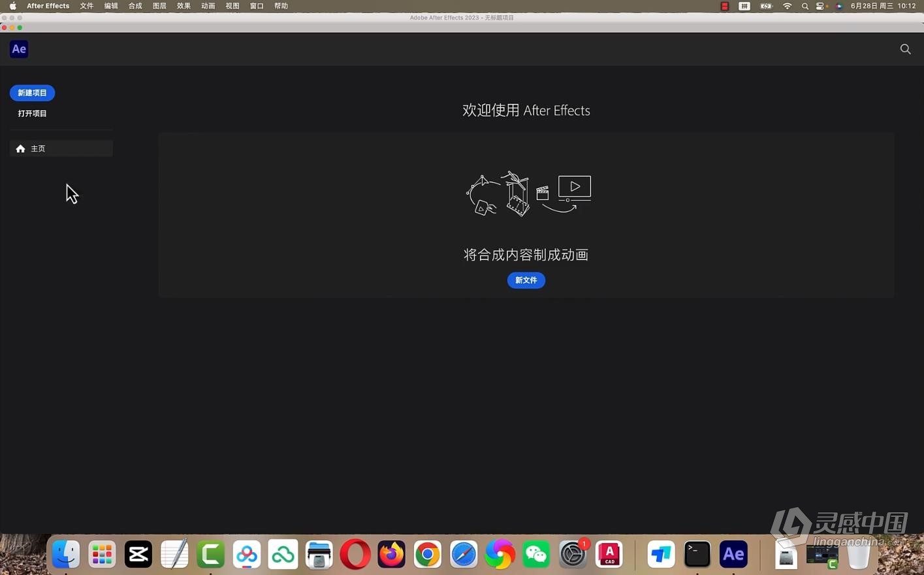Click the 拼 input method icon

pos(744,6)
